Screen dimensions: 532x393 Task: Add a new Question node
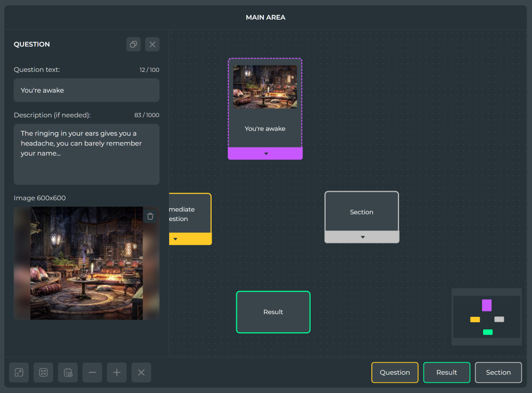pos(395,373)
